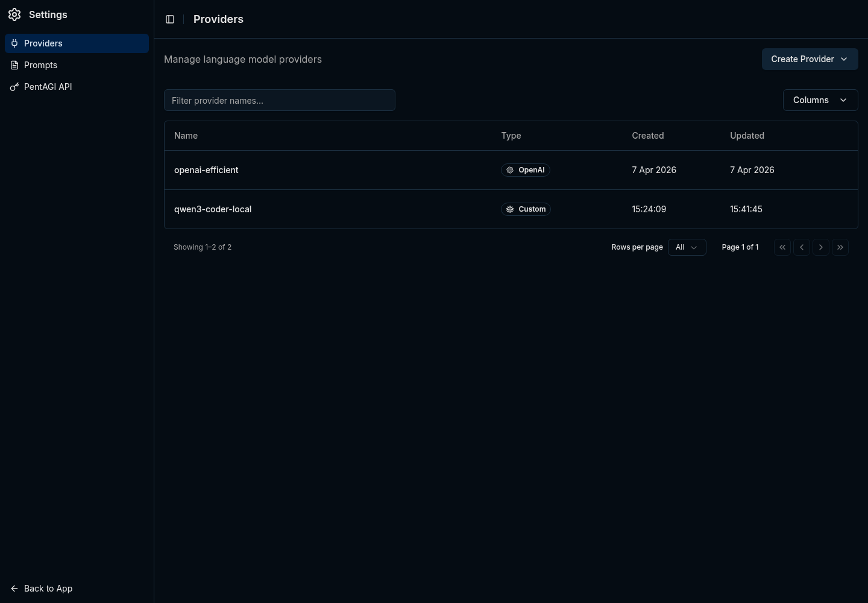This screenshot has width=868, height=603.
Task: Focus the Filter provider names field
Action: click(280, 100)
